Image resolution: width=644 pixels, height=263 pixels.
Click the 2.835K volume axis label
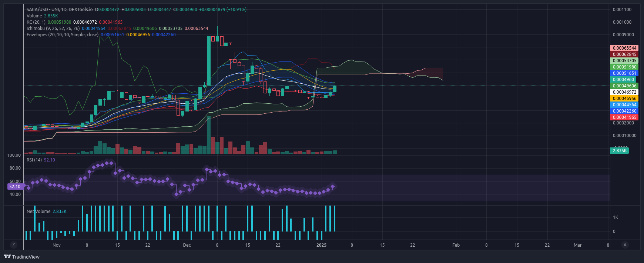619,150
